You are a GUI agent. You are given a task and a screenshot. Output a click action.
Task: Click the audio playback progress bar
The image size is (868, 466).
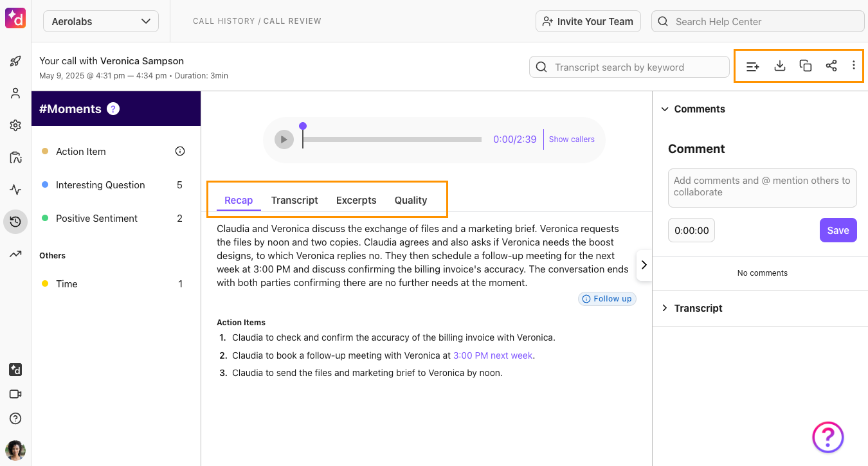pos(392,139)
